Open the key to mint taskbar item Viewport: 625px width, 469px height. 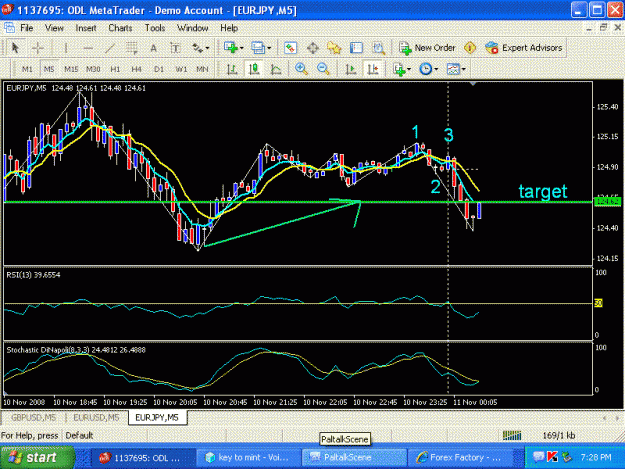[x=248, y=457]
